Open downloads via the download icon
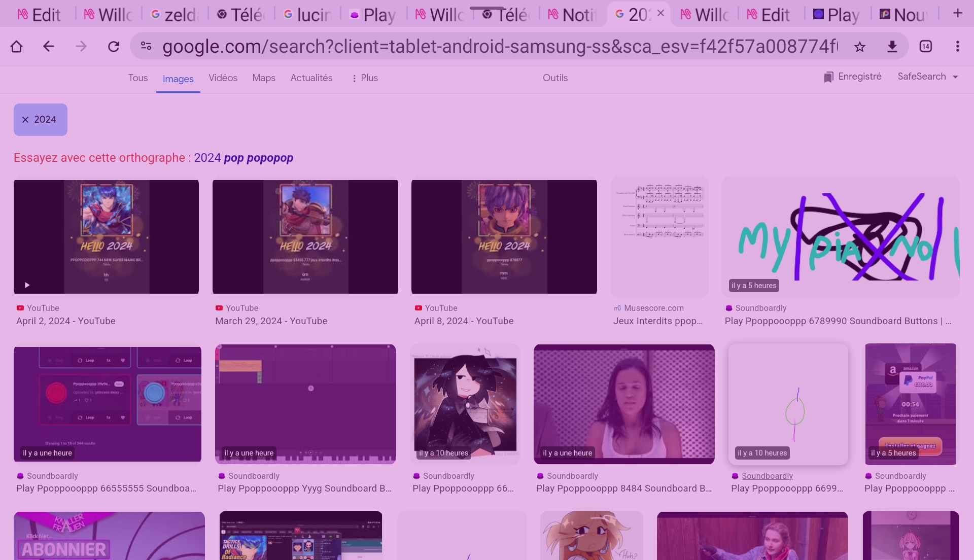The width and height of the screenshot is (974, 560). coord(892,47)
